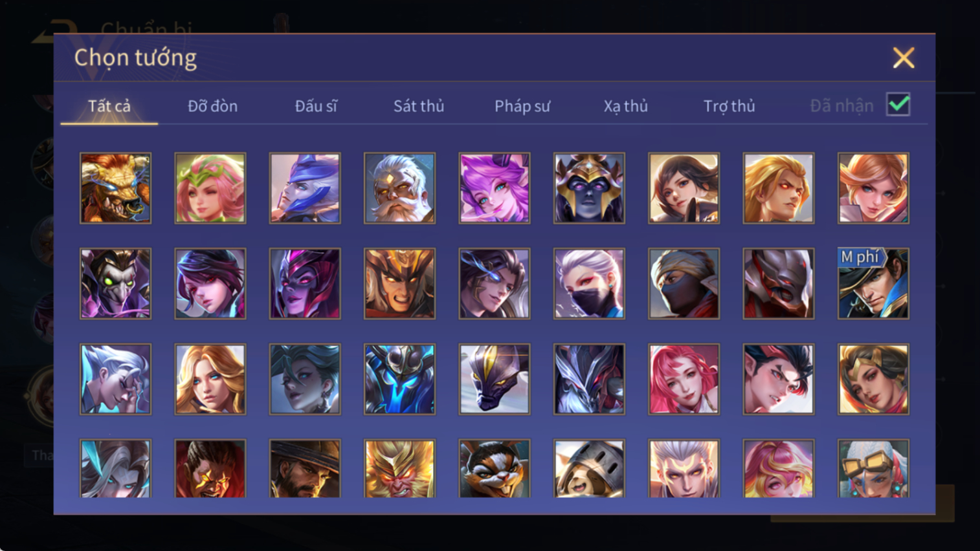Select the golden beast hero portrait

tap(115, 188)
